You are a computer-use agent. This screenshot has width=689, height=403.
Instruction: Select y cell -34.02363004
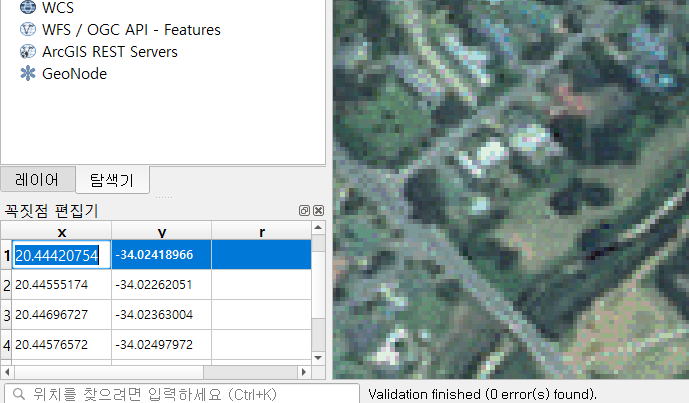click(161, 315)
